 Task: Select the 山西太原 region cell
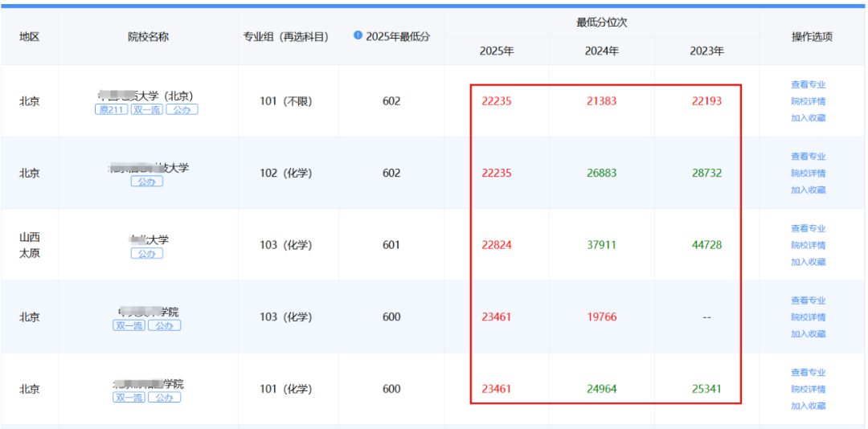[x=30, y=245]
